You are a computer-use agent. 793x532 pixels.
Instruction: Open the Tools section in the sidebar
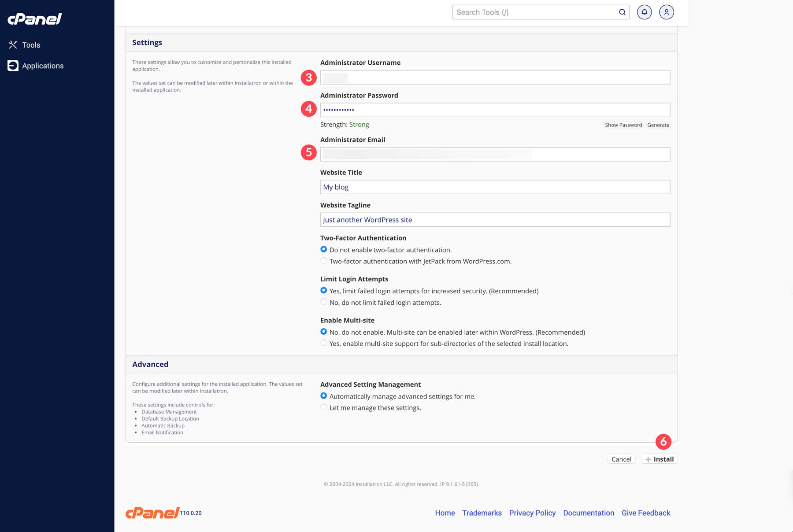point(31,44)
